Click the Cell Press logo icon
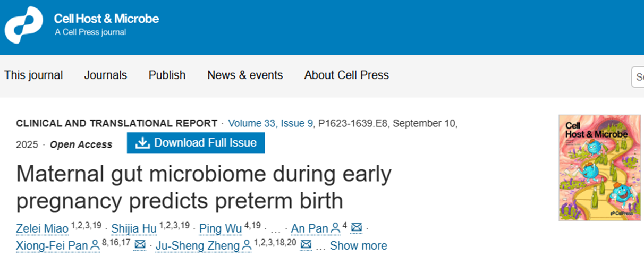Image resolution: width=644 pixels, height=256 pixels. click(23, 25)
